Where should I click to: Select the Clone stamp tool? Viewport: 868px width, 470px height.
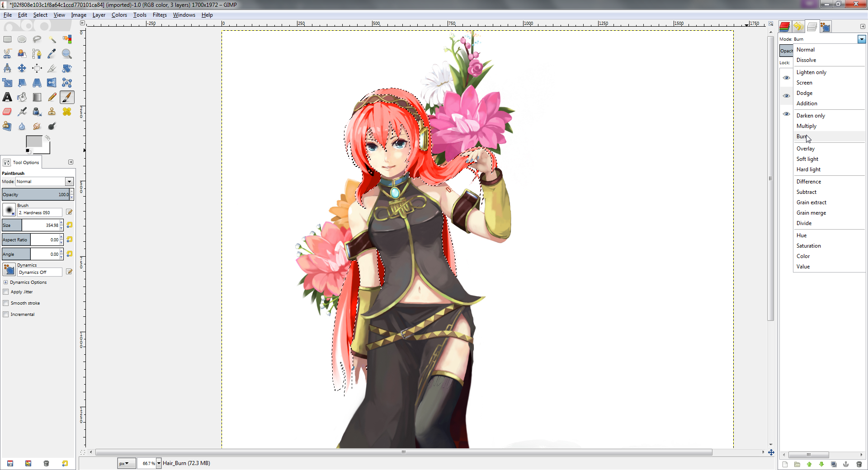52,112
